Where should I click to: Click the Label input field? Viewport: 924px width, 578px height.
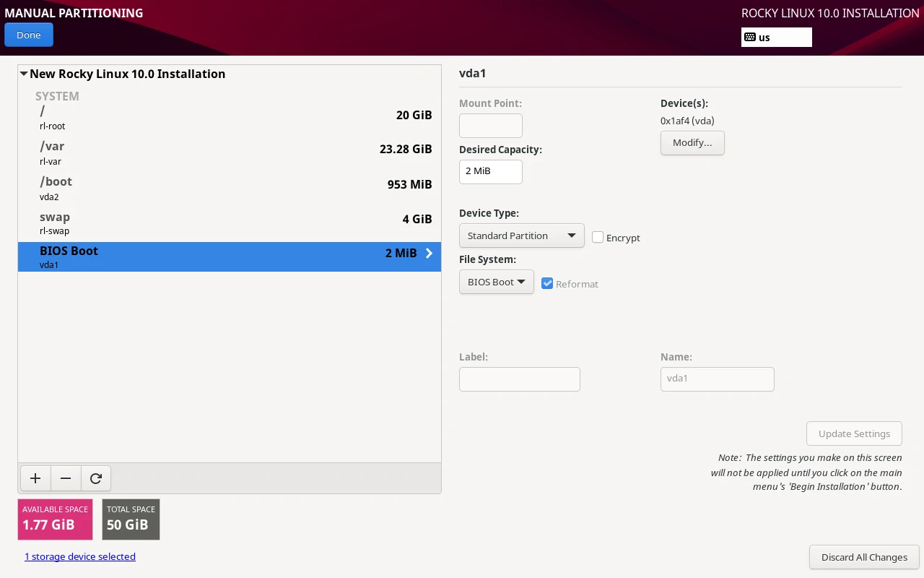(x=520, y=379)
